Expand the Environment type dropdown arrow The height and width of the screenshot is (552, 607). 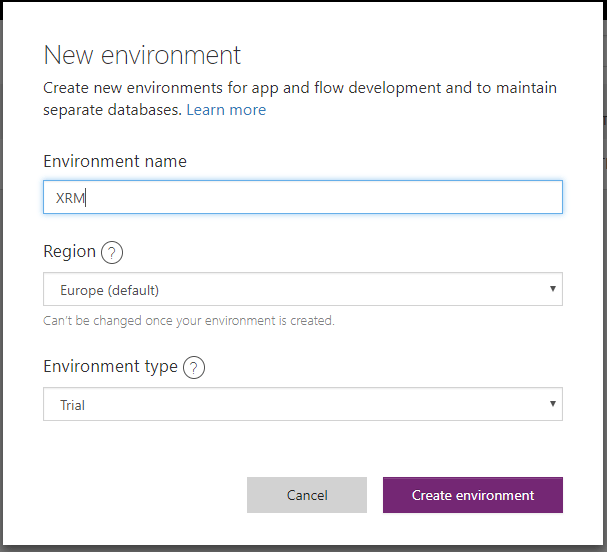(x=552, y=404)
